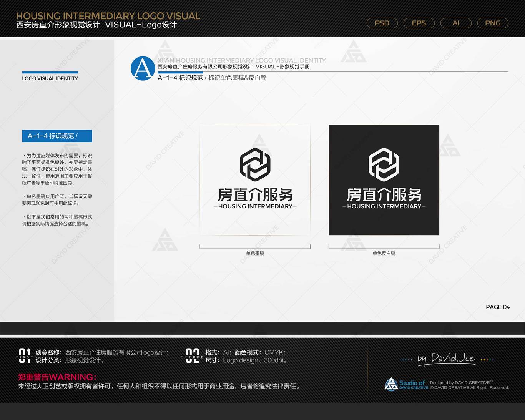This screenshot has width=525, height=420.
Task: Click the Studio of David Creative logo
Action: point(406,384)
